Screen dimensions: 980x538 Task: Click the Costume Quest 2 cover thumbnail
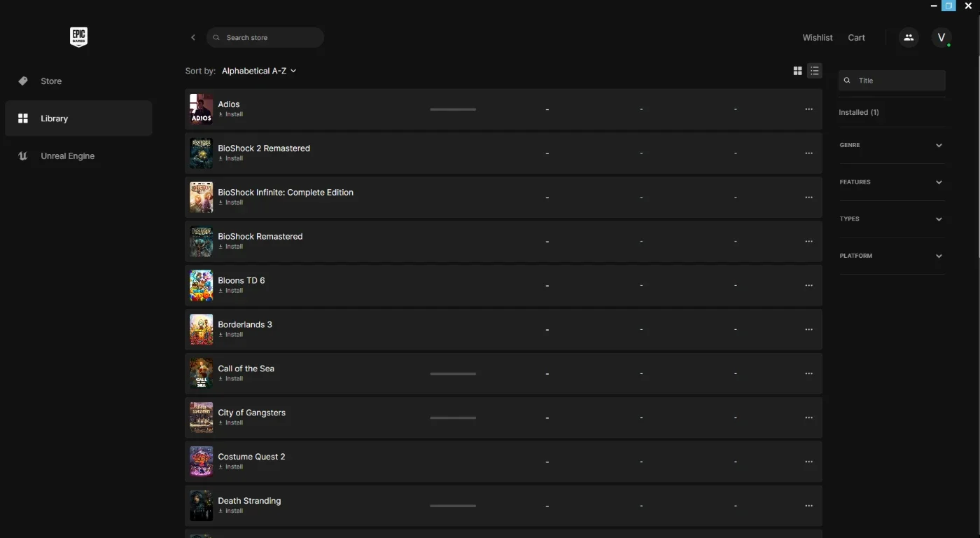[201, 462]
